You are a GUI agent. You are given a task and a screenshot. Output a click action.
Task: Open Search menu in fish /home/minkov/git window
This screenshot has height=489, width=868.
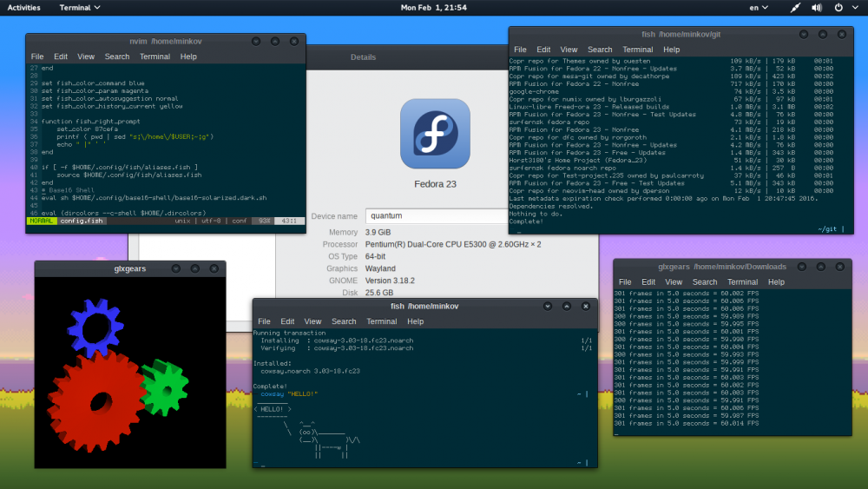[600, 50]
